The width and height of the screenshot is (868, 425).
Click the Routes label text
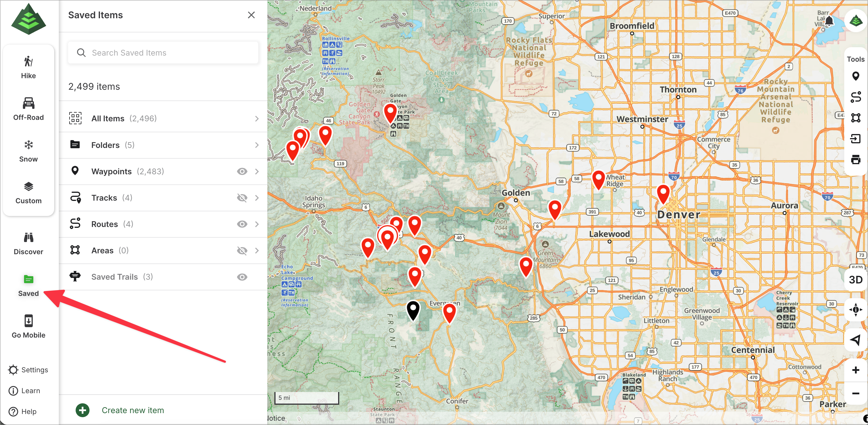pos(105,224)
